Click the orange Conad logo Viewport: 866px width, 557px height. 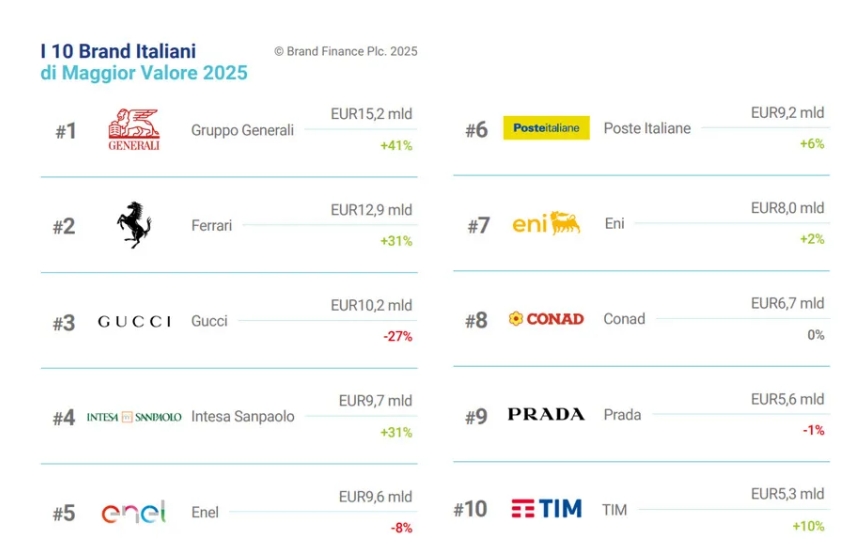(x=546, y=319)
